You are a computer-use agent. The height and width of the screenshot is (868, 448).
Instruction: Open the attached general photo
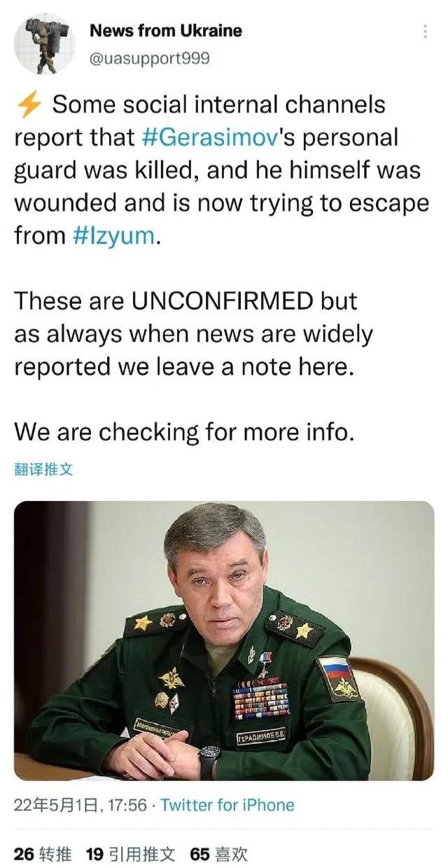click(x=224, y=640)
